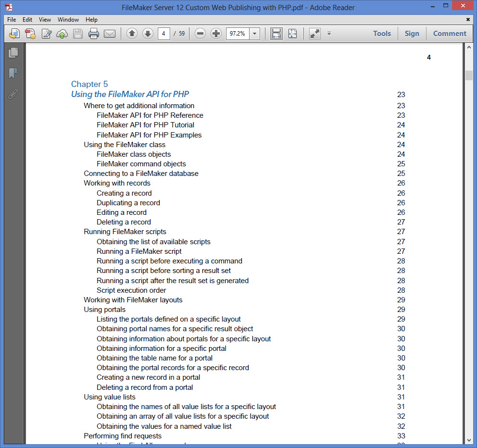
Task: Close the document with menu bar X
Action: pyautogui.click(x=468, y=19)
